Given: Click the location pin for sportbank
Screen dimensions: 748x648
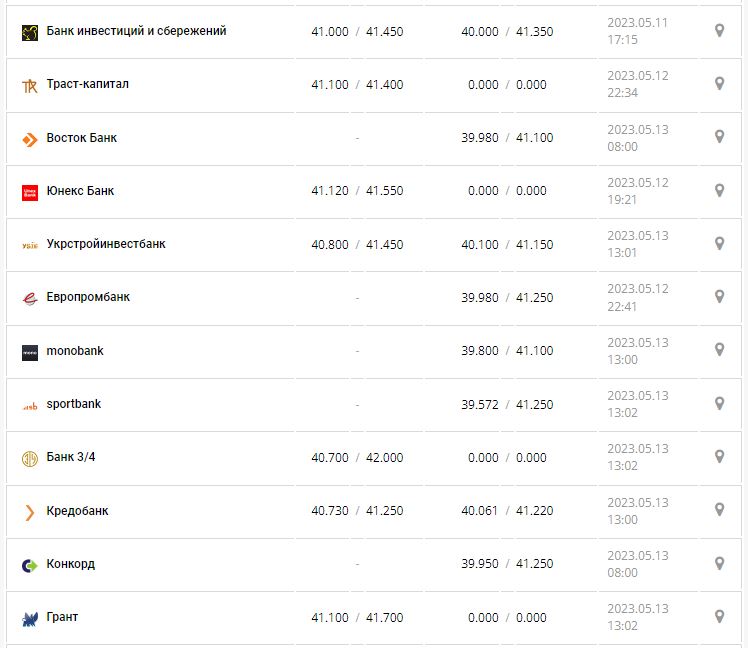Looking at the screenshot, I should point(719,404).
